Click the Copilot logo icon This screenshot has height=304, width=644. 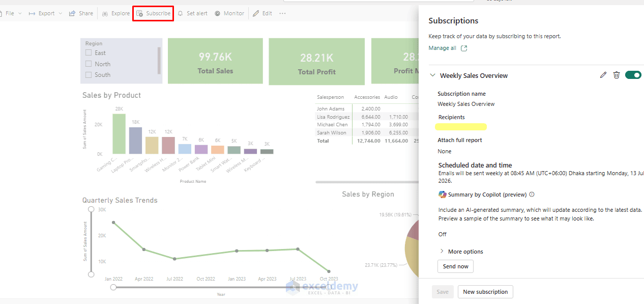(x=443, y=194)
